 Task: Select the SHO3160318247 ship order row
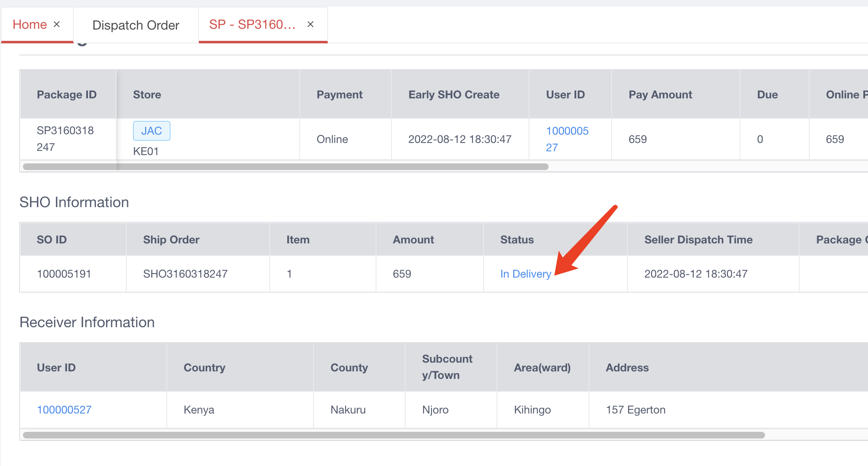click(x=185, y=274)
